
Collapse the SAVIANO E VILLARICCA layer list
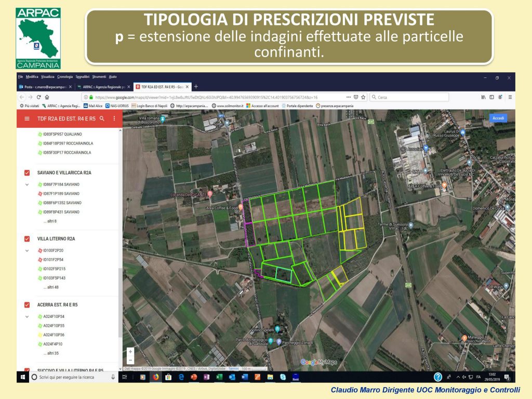[27, 184]
